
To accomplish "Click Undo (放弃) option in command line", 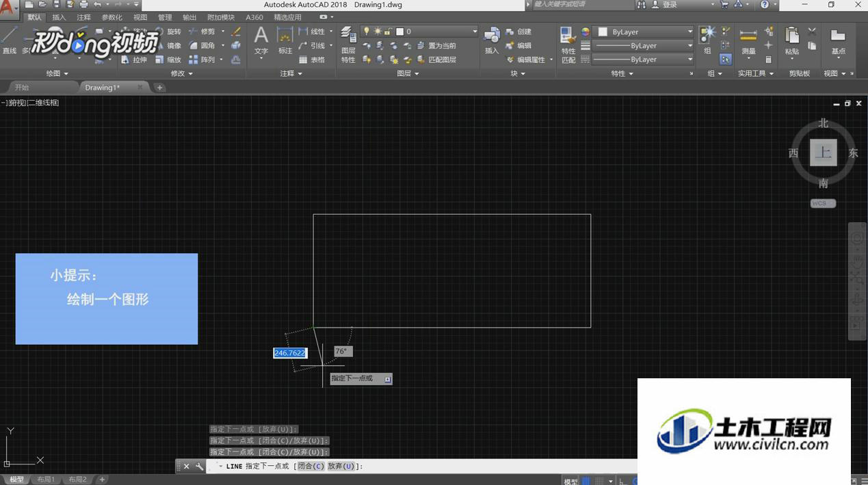I will click(x=341, y=467).
